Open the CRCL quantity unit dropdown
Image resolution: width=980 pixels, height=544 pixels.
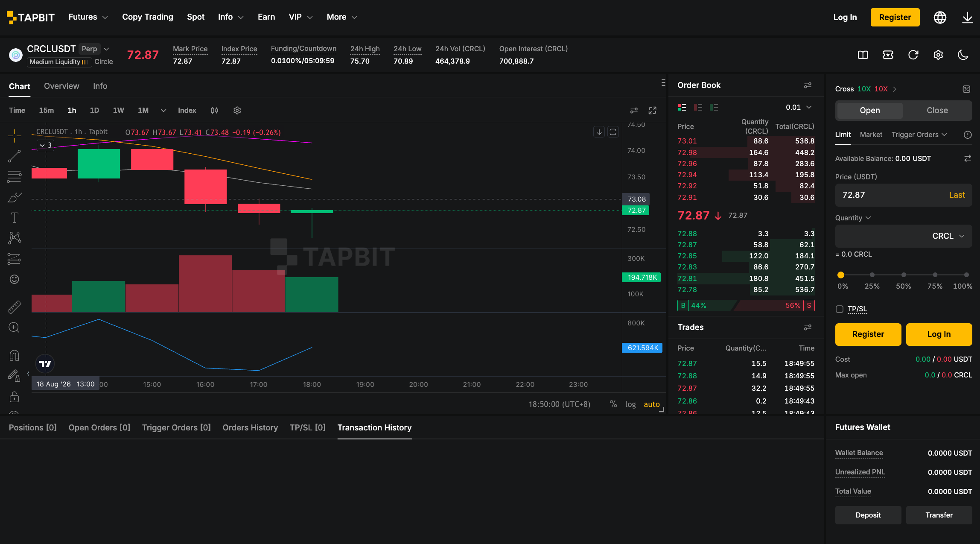[948, 236]
